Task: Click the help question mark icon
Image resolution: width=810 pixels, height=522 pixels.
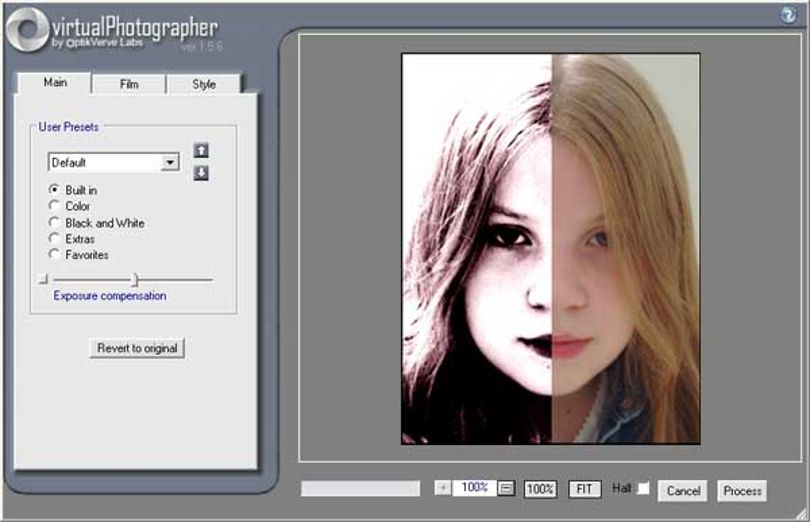Action: [788, 15]
